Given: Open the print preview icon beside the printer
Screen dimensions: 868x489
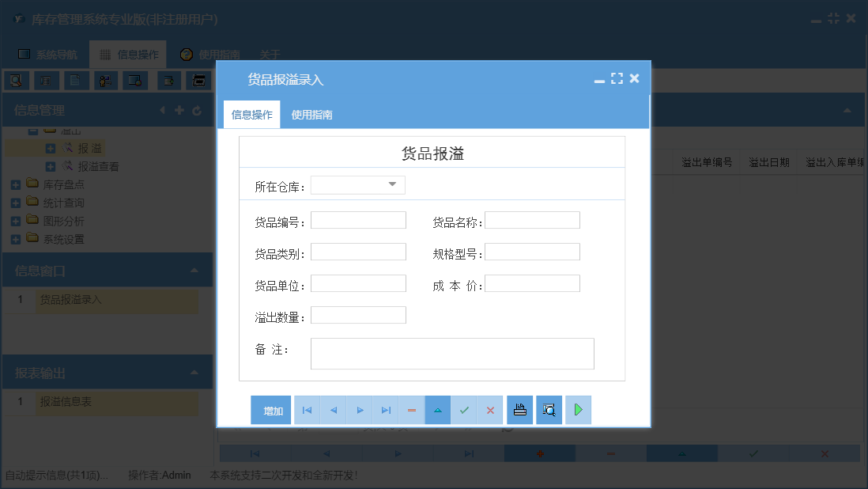Looking at the screenshot, I should pos(549,410).
